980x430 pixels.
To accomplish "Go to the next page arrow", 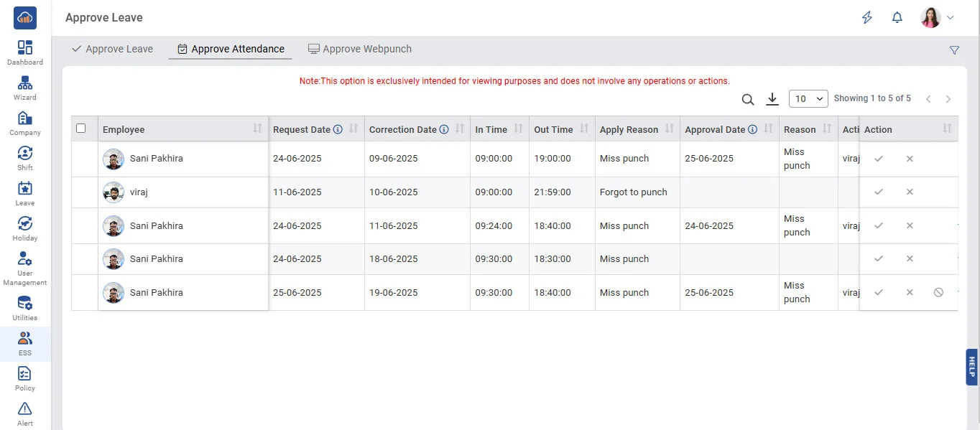I will (948, 99).
